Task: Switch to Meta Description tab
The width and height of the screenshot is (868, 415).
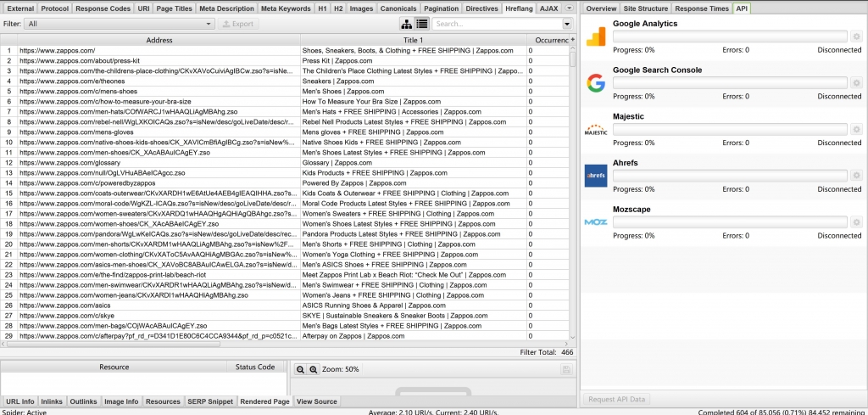Action: point(225,8)
